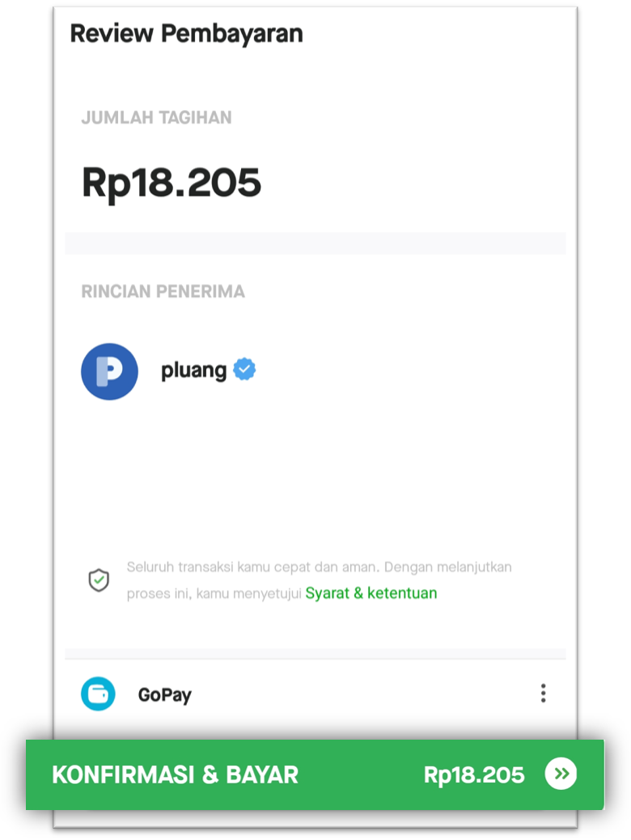The height and width of the screenshot is (840, 631).
Task: Click the pluang recipient name
Action: pyautogui.click(x=193, y=370)
